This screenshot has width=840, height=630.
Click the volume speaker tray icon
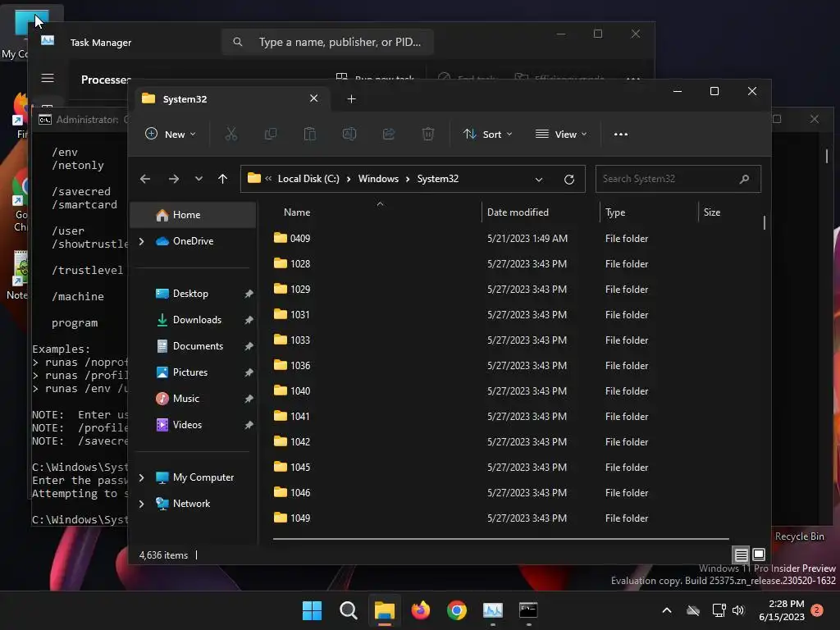[x=739, y=610]
